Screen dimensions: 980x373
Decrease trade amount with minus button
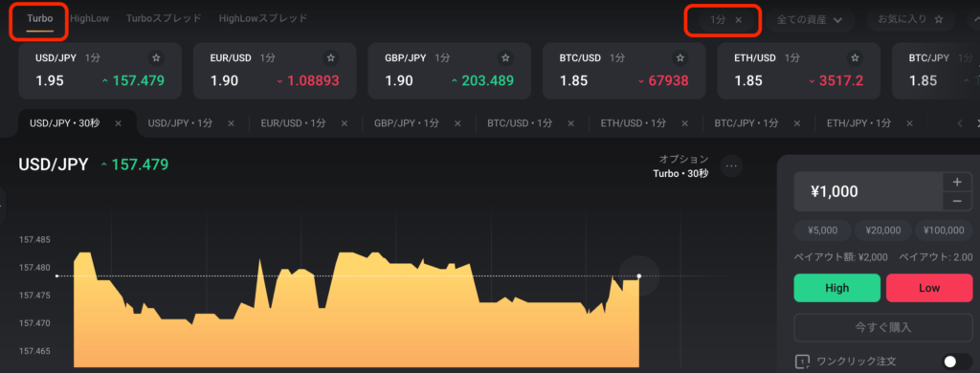tap(957, 201)
